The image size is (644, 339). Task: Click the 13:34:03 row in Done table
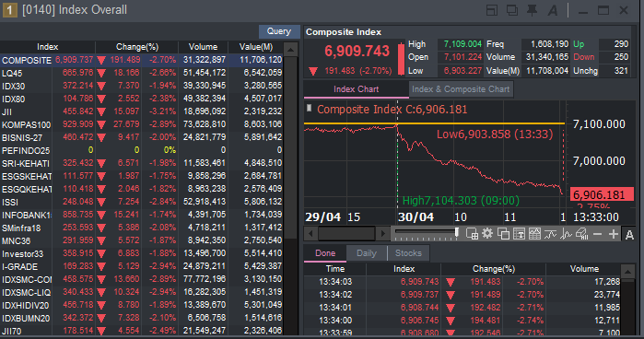point(463,282)
